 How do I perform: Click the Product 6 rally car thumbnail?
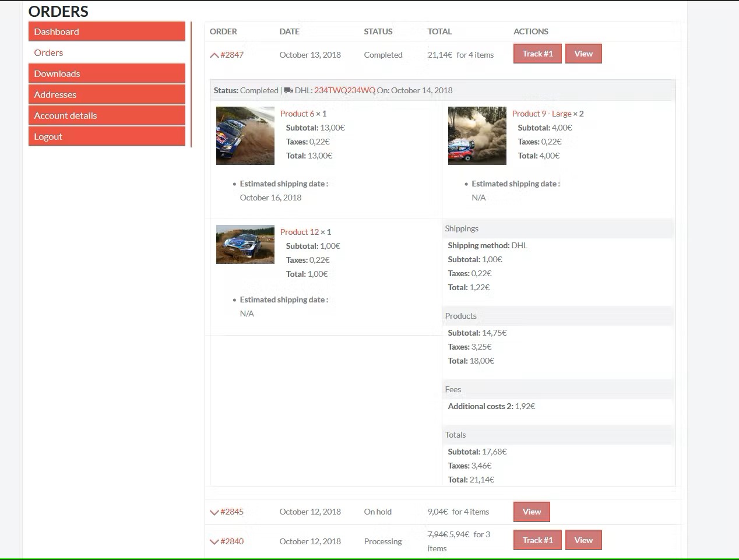pos(245,136)
